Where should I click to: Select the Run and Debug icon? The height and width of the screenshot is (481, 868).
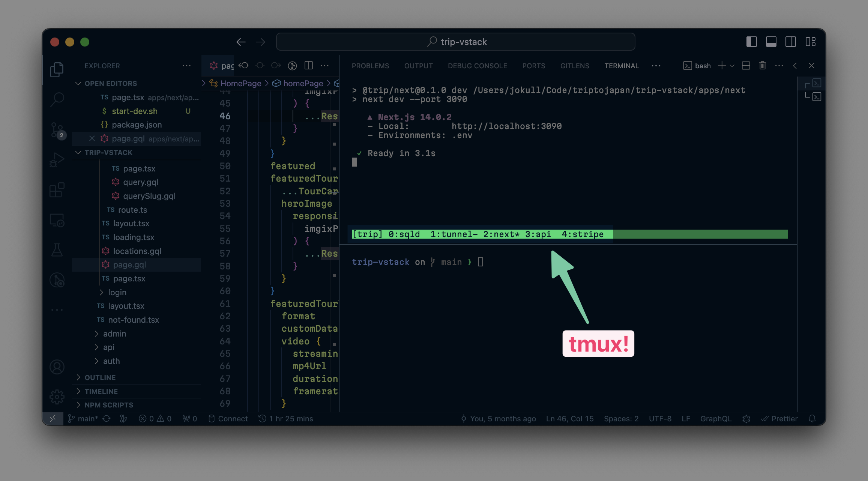tap(57, 159)
